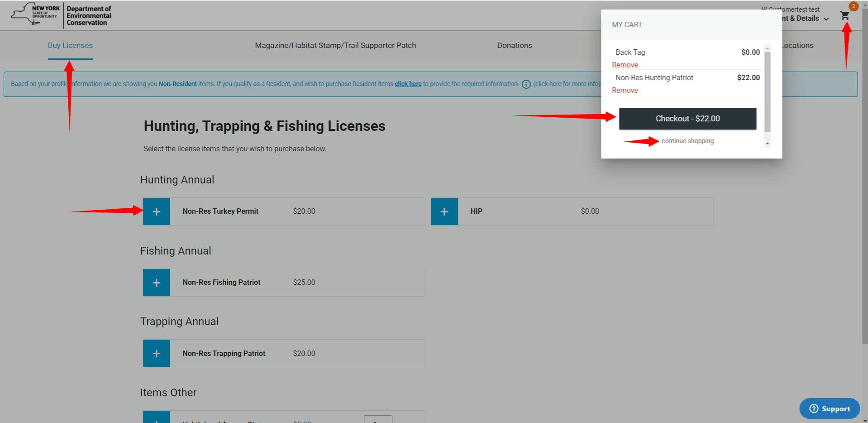The image size is (868, 423).
Task: Add Non-Res Trapping Patriot via plus icon
Action: click(156, 353)
